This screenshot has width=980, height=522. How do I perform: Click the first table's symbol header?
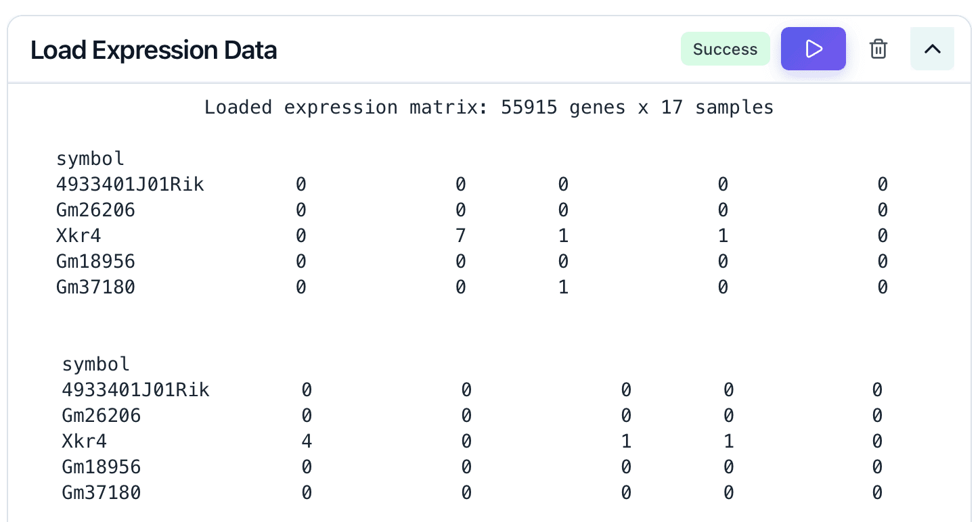[x=90, y=159]
